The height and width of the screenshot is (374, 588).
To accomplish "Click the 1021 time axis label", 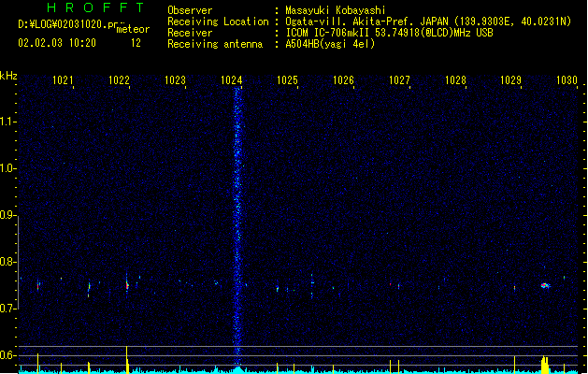I will click(63, 79).
